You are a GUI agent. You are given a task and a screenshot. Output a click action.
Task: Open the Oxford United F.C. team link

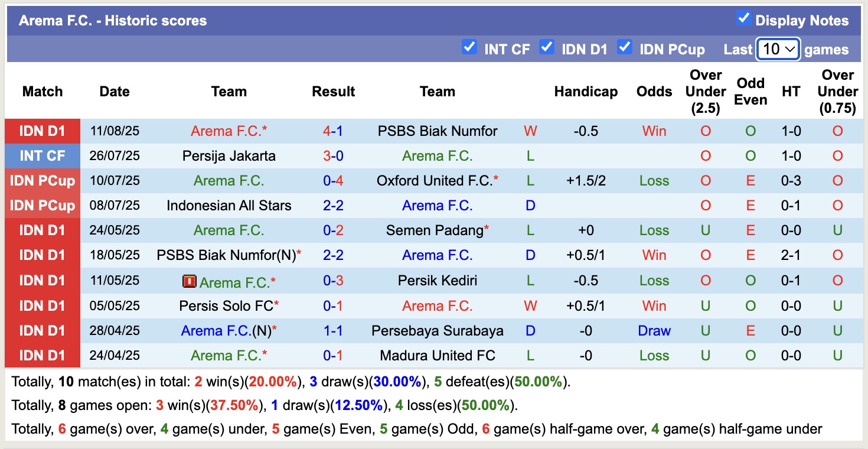click(x=434, y=181)
